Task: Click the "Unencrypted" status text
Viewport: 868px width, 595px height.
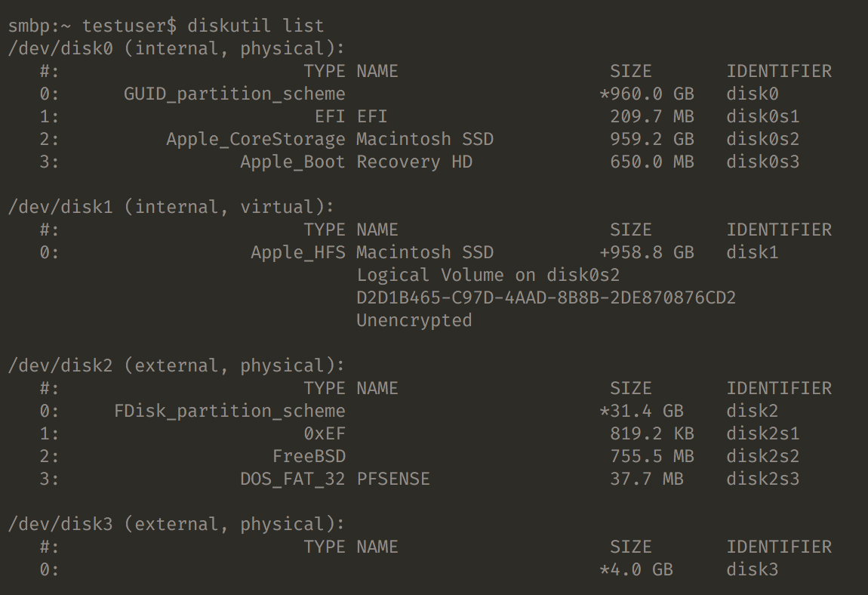Action: [x=414, y=320]
